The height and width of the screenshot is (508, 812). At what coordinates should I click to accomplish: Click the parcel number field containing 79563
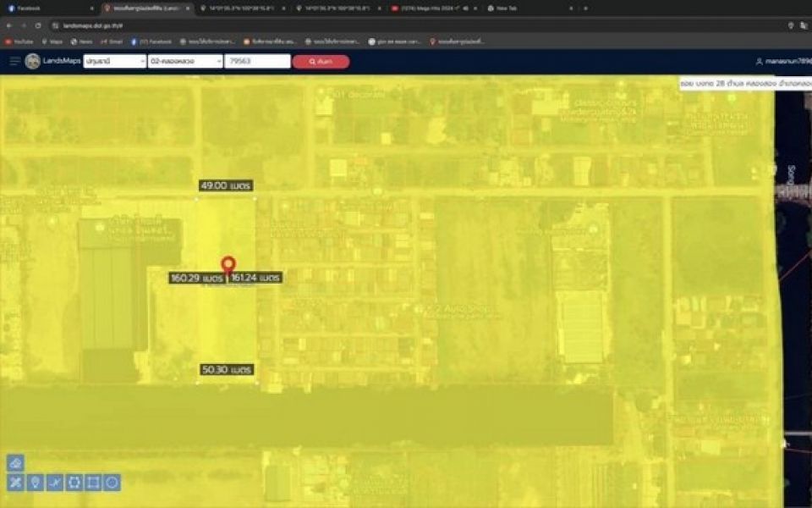(x=257, y=62)
